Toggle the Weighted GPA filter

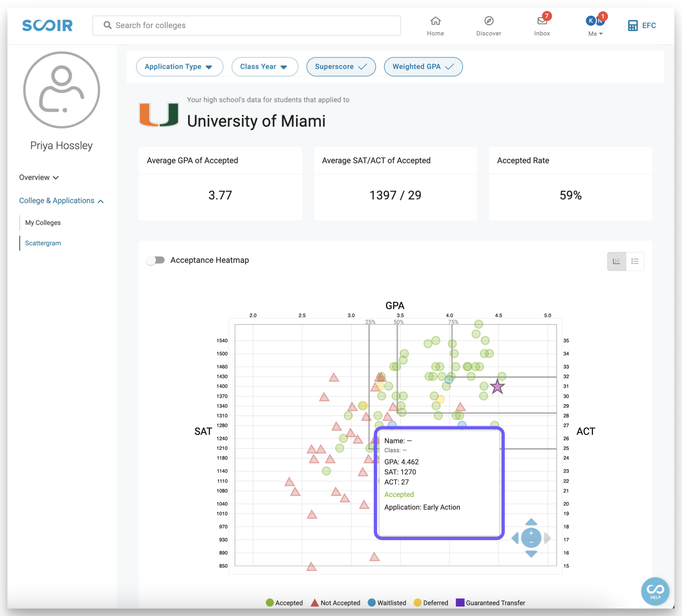click(423, 67)
